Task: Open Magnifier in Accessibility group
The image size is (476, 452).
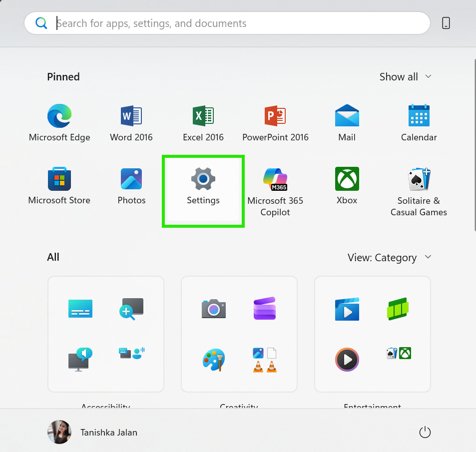Action: tap(131, 309)
